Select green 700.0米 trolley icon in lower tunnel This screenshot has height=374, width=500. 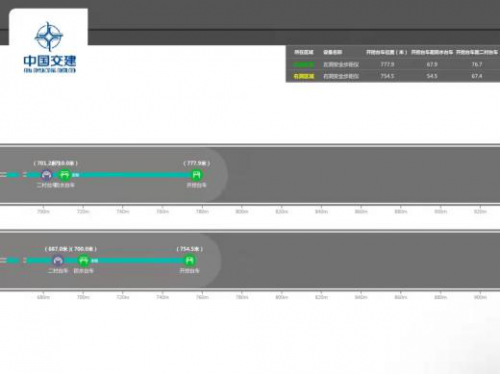pos(83,260)
